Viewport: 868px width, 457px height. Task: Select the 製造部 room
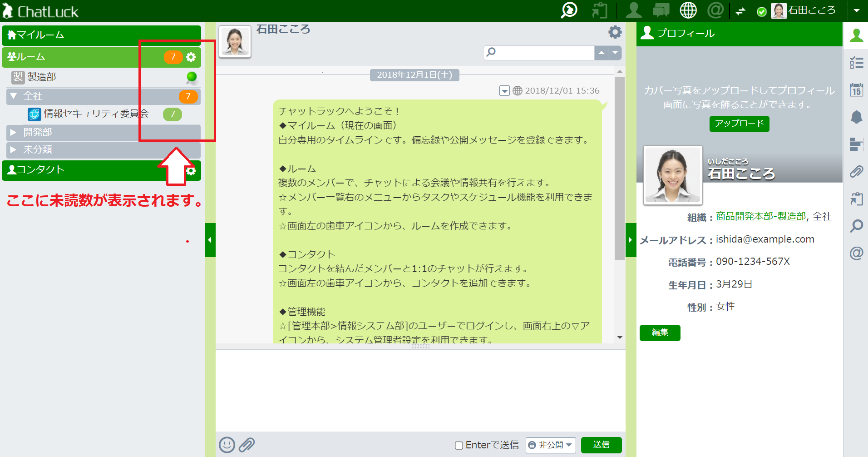pos(104,77)
